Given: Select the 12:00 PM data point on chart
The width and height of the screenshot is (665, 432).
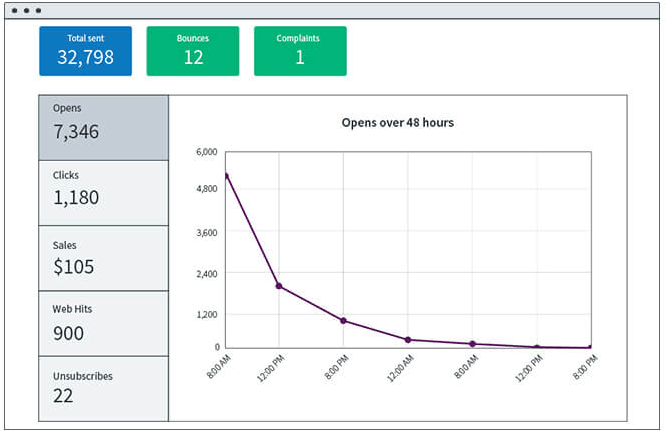Looking at the screenshot, I should point(279,286).
